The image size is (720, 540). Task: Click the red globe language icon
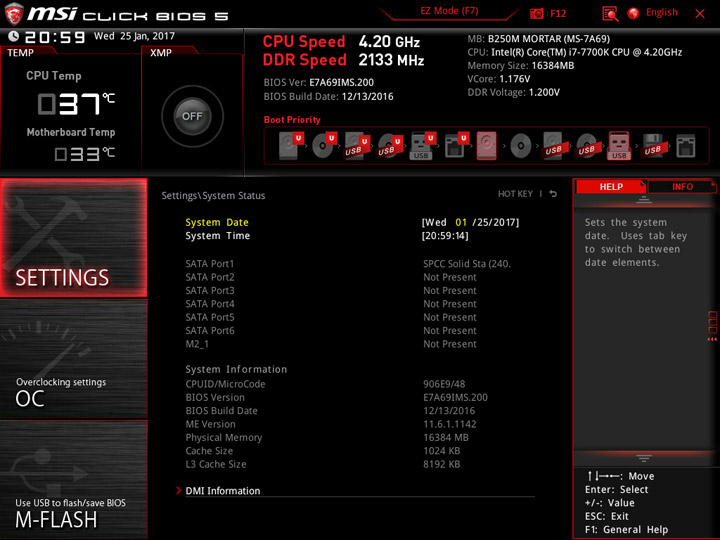[x=633, y=13]
